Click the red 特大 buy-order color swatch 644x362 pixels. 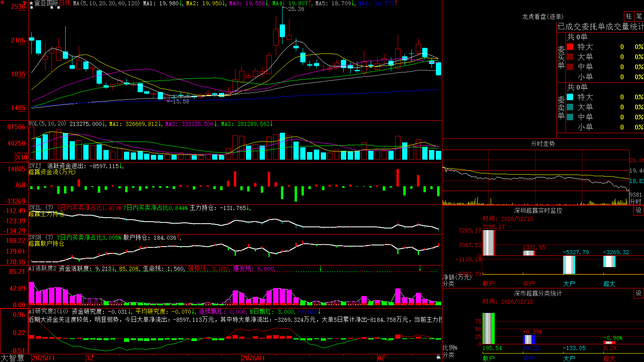(570, 47)
